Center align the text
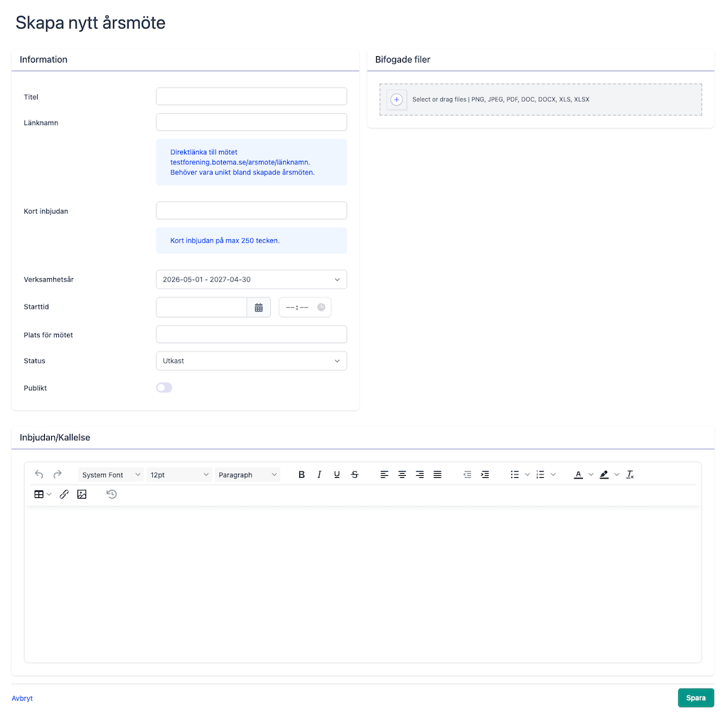 tap(402, 474)
